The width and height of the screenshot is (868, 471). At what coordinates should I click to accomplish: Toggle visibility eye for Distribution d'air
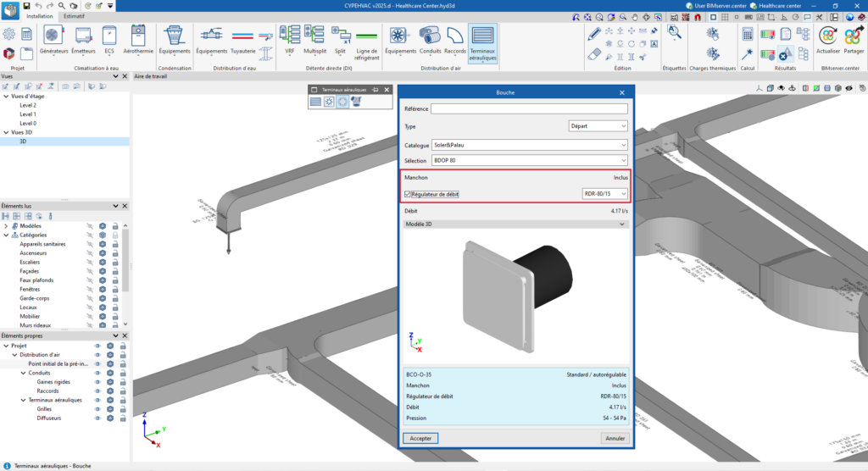(97, 355)
